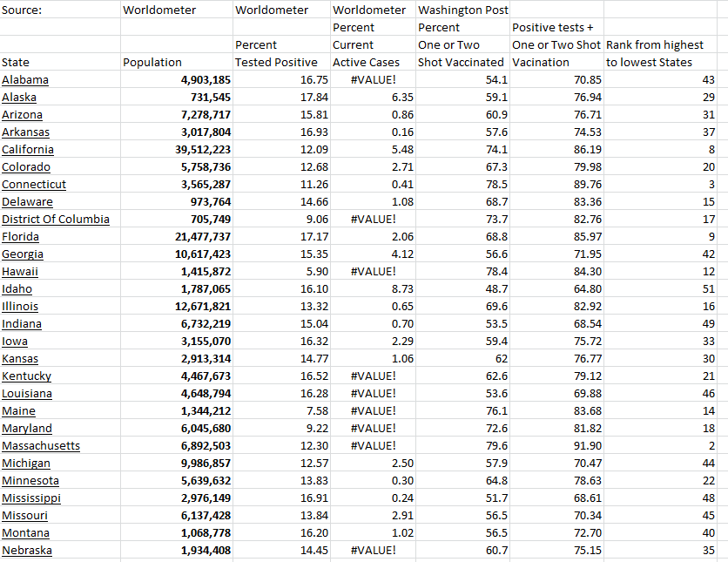Screen dimensions: 728x562
Task: Click the 'Source:' label cell
Action: point(22,10)
